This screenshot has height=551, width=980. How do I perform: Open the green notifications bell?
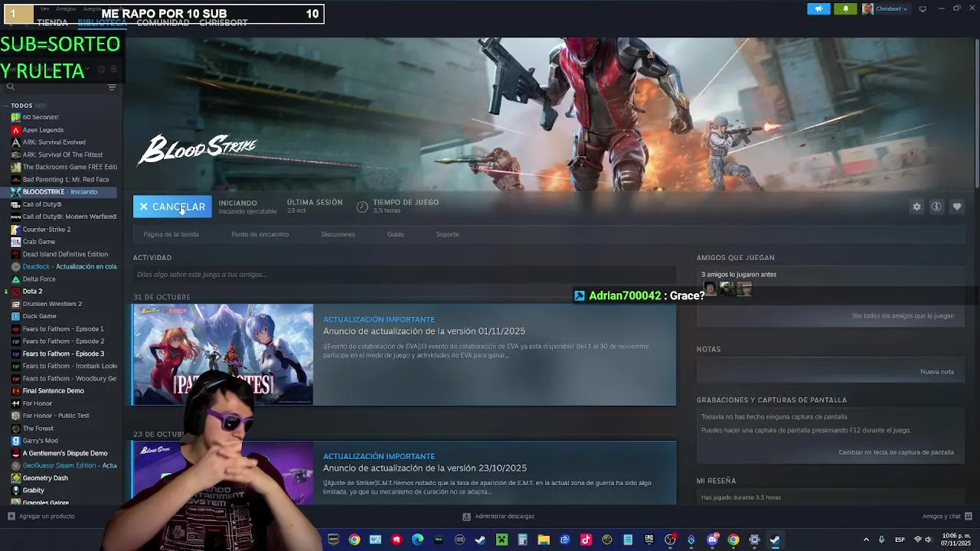point(845,9)
